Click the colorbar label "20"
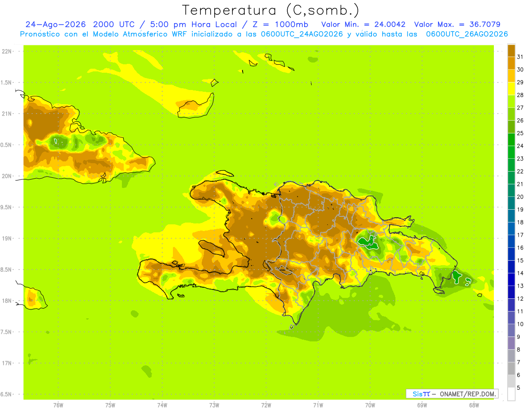Screen dimensions: 532x411 click(x=520, y=197)
